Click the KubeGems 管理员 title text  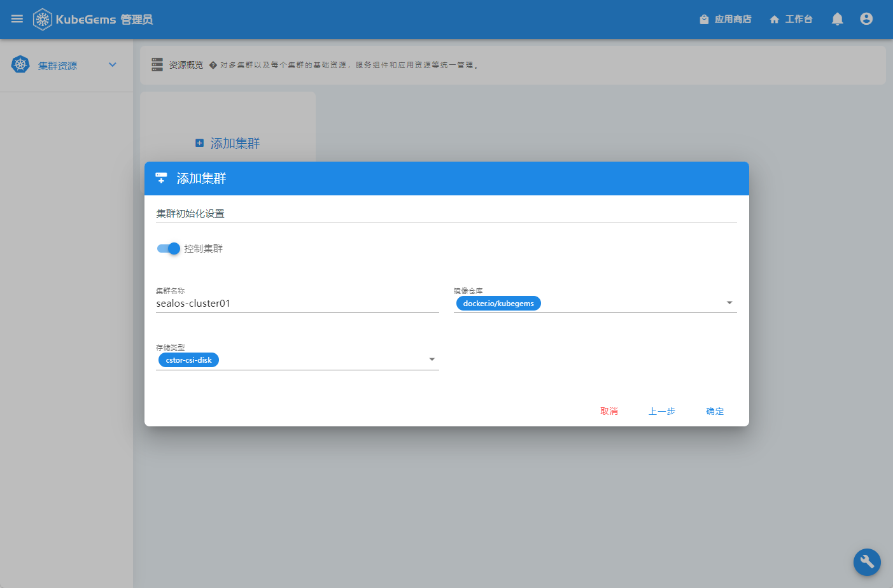[104, 20]
